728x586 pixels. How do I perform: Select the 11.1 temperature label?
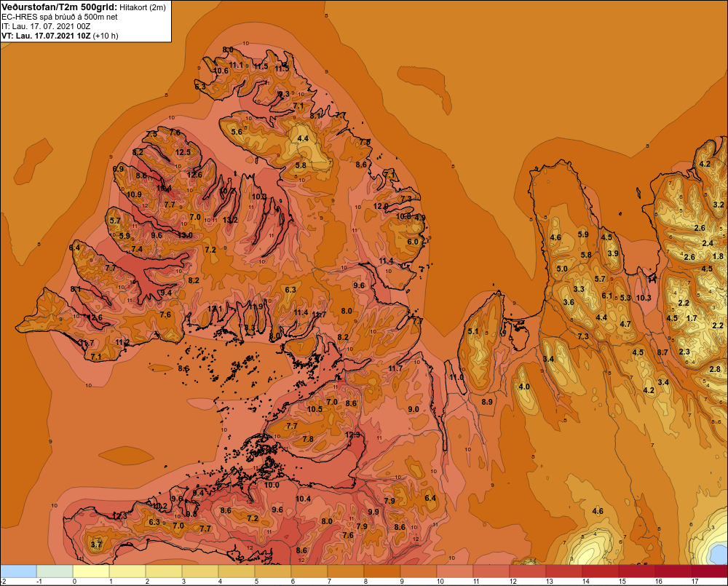pyautogui.click(x=237, y=66)
